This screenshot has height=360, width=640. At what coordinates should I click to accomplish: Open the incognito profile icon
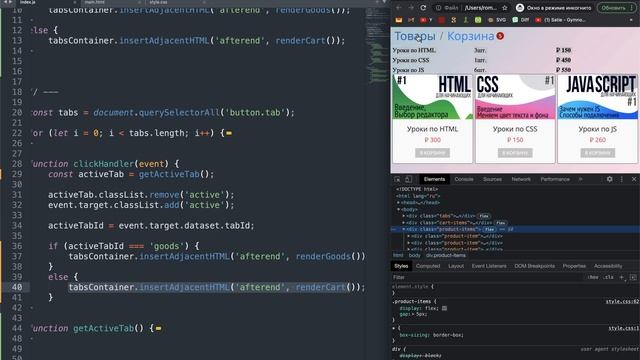pyautogui.click(x=520, y=8)
